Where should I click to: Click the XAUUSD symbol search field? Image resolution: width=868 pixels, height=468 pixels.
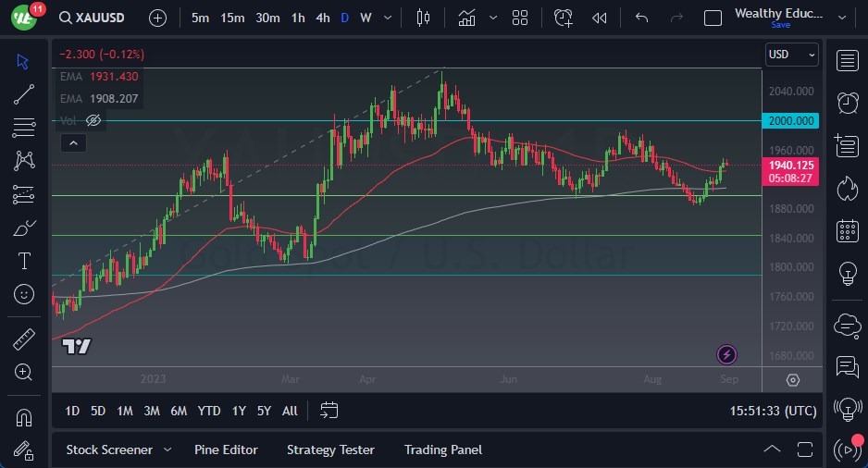click(x=98, y=18)
